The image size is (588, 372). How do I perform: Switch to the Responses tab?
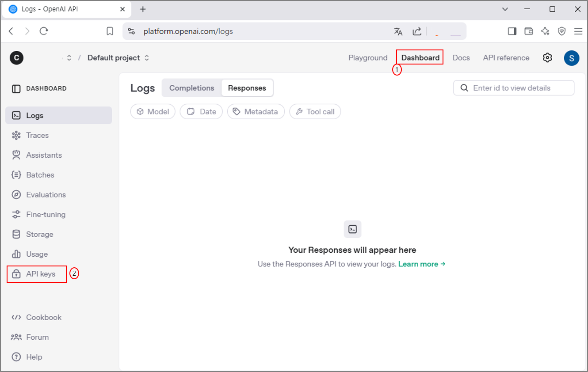coord(247,88)
